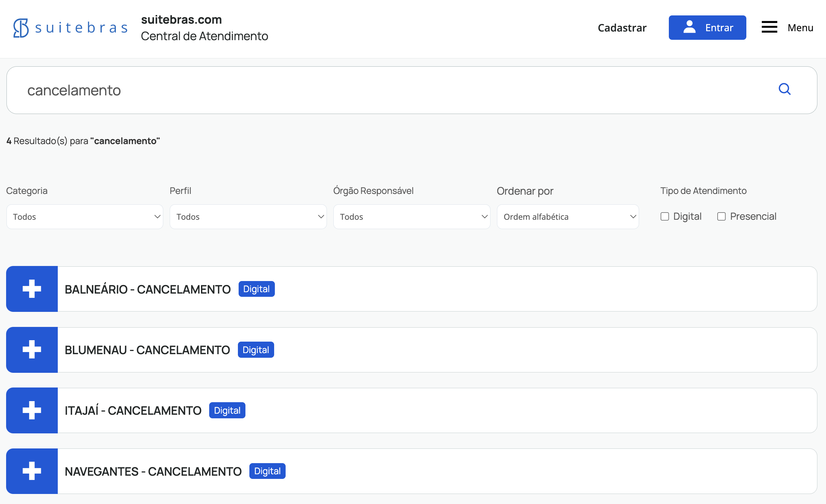Open the Perfil dropdown
Viewport: 826px width, 504px height.
click(248, 217)
